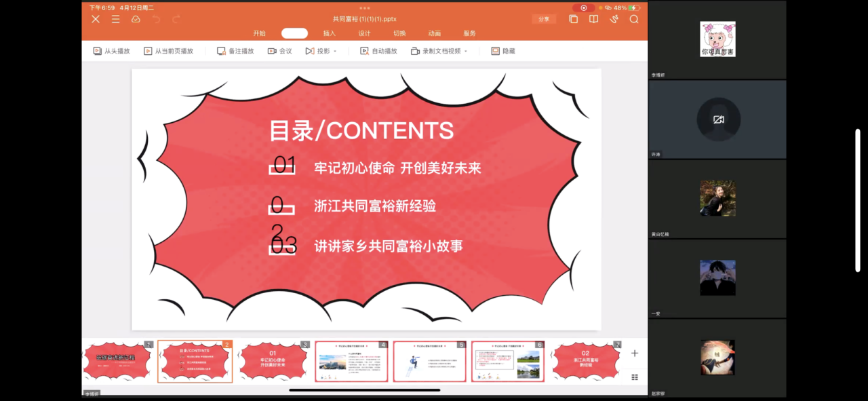Open the 动画 tab
This screenshot has width=868, height=401.
[434, 33]
